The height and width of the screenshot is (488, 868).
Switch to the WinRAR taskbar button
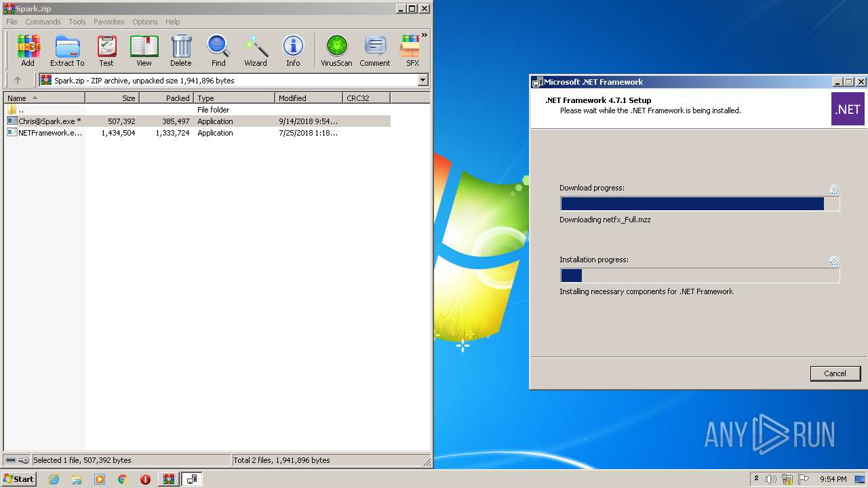169,479
